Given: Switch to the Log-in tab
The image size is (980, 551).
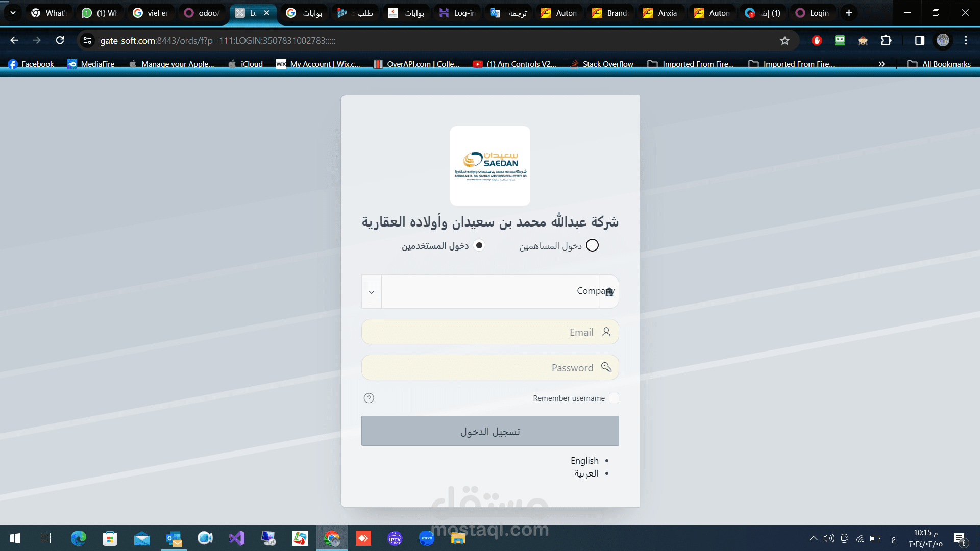Looking at the screenshot, I should tap(457, 13).
